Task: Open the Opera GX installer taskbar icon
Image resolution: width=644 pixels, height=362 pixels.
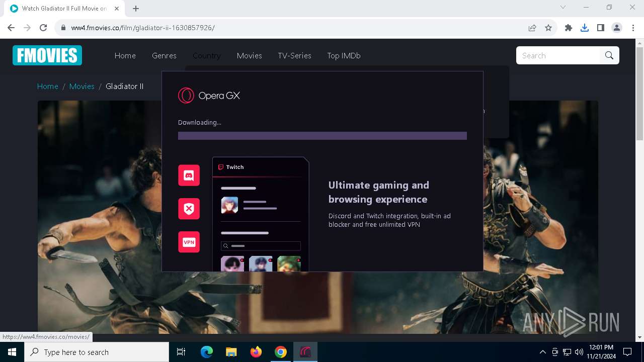Action: pyautogui.click(x=305, y=352)
